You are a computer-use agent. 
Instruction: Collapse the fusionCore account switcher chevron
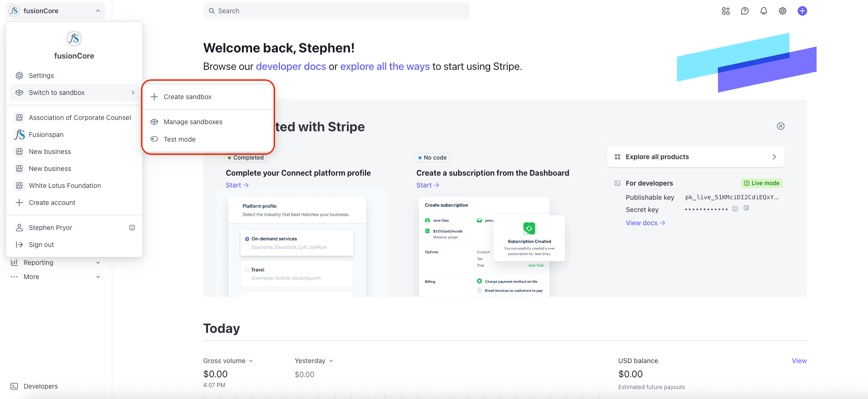(98, 11)
